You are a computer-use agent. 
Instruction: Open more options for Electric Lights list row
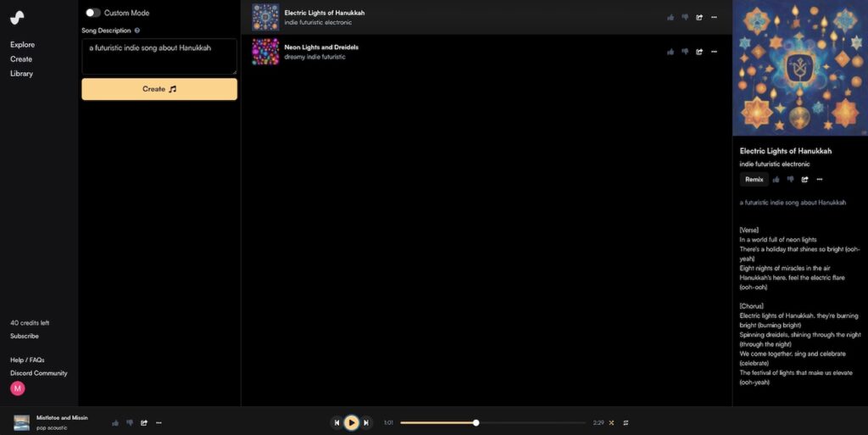pos(714,17)
